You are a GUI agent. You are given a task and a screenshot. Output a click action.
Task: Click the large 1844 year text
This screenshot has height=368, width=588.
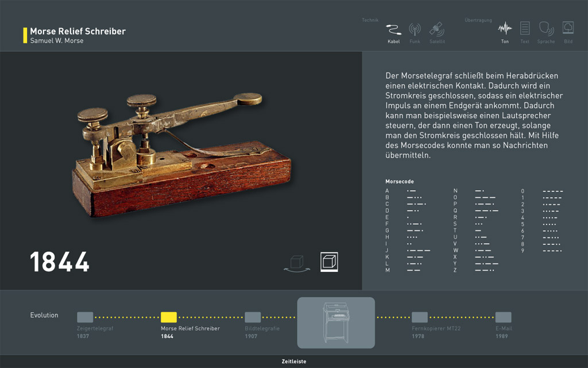pyautogui.click(x=60, y=262)
